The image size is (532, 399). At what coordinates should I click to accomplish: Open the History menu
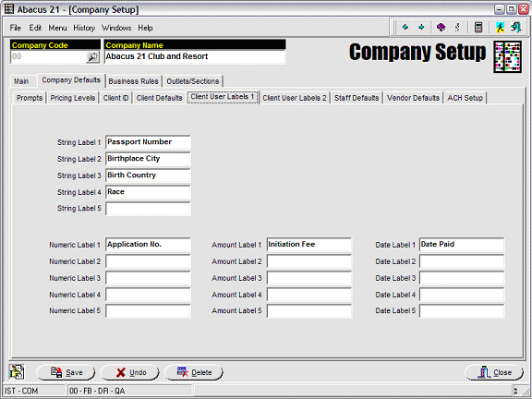(x=84, y=28)
